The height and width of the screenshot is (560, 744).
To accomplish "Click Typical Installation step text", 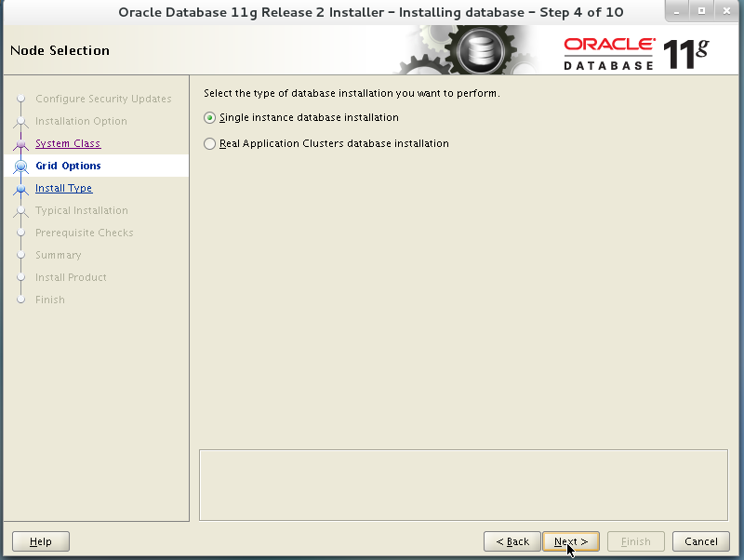I will coord(82,210).
